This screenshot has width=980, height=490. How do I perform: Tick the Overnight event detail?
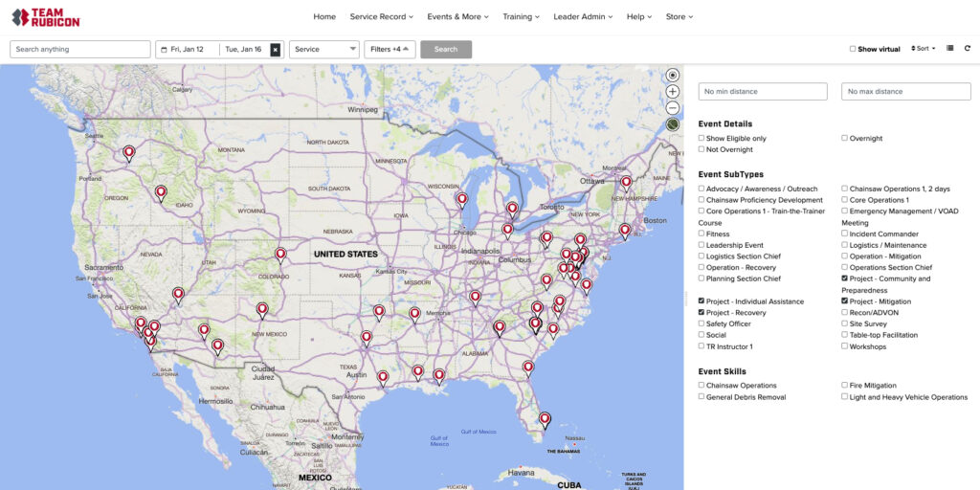point(845,138)
